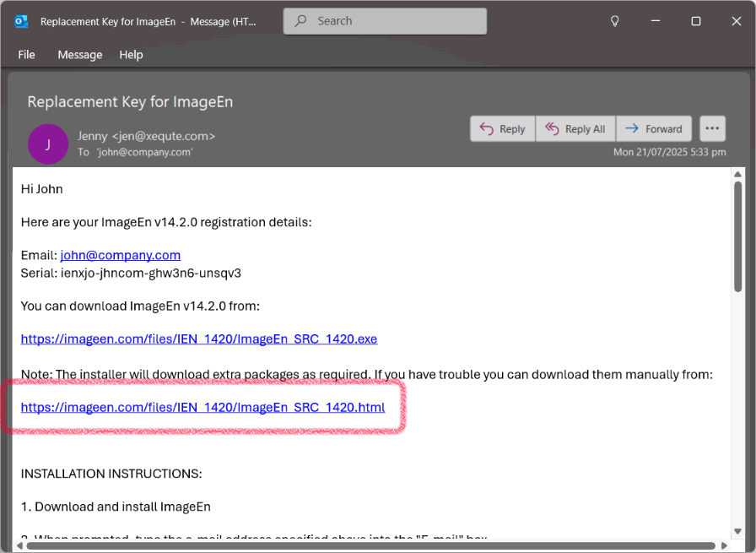Forward this message
Screen dimensions: 756x553
tap(654, 129)
